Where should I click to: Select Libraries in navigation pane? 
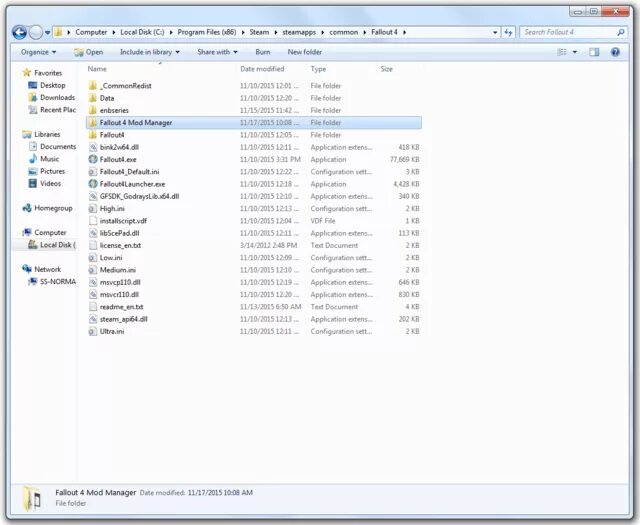click(x=42, y=134)
